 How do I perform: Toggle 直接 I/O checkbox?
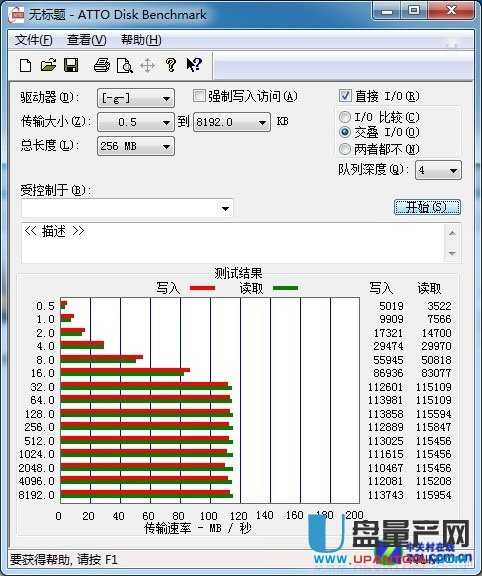[x=345, y=96]
